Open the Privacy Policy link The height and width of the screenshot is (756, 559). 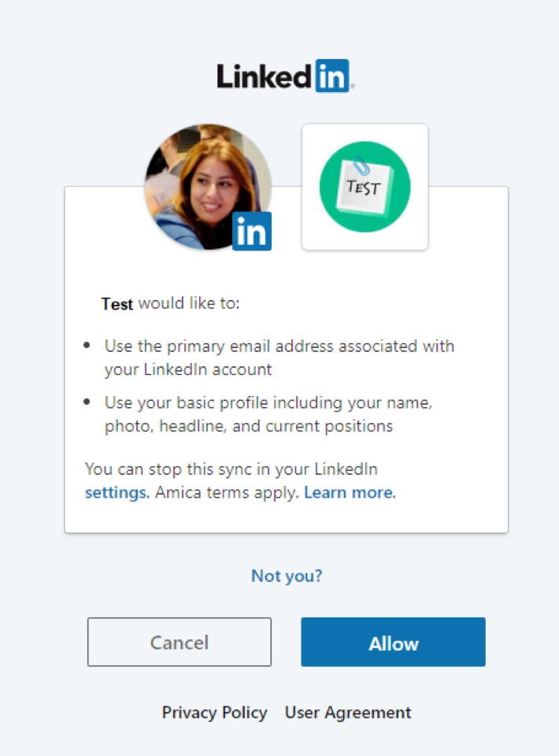tap(214, 713)
